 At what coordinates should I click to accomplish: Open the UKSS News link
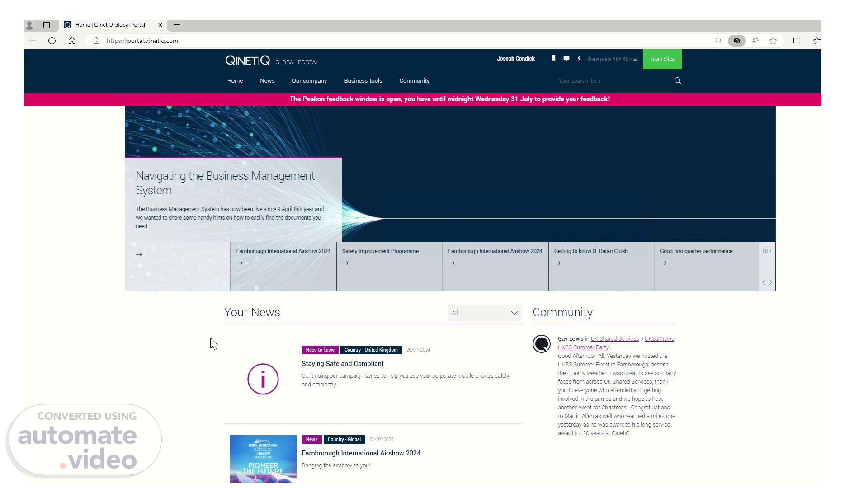point(659,339)
